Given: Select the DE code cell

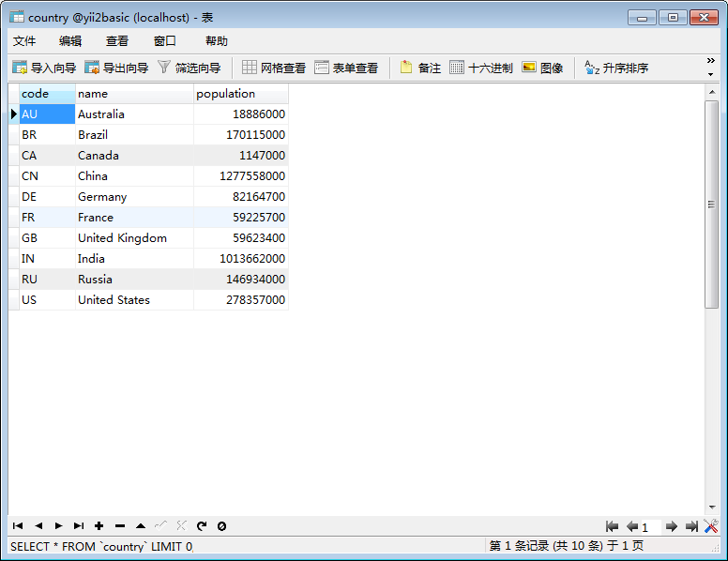Looking at the screenshot, I should 47,196.
